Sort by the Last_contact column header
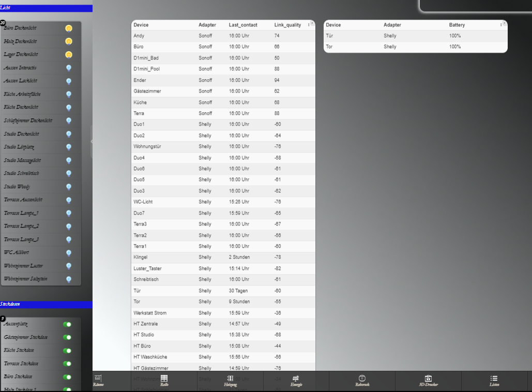532x392 pixels. click(244, 25)
